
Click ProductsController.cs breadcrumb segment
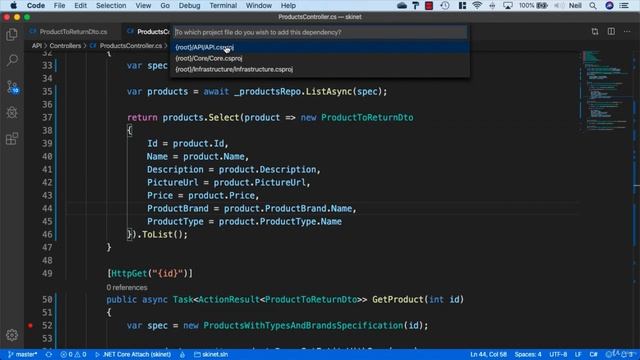coord(131,46)
